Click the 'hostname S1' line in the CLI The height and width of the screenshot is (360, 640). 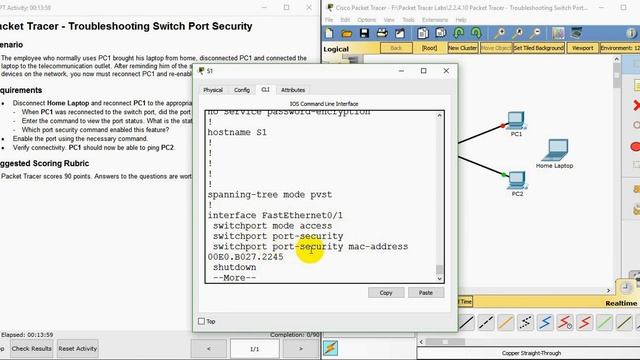coord(237,132)
